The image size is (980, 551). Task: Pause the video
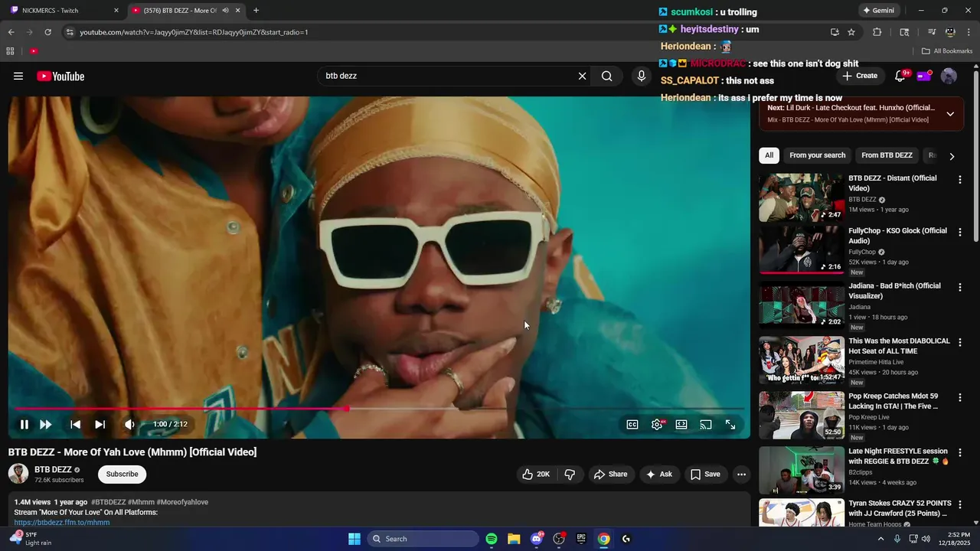(x=24, y=425)
